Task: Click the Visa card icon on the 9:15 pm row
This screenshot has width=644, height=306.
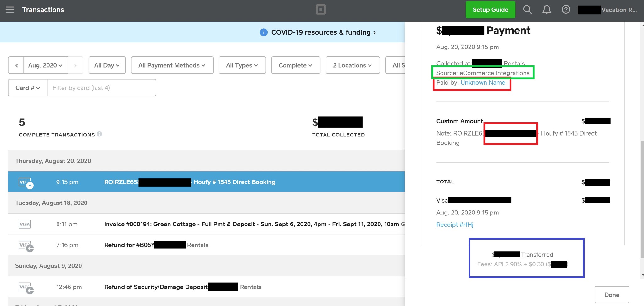Action: tap(25, 183)
